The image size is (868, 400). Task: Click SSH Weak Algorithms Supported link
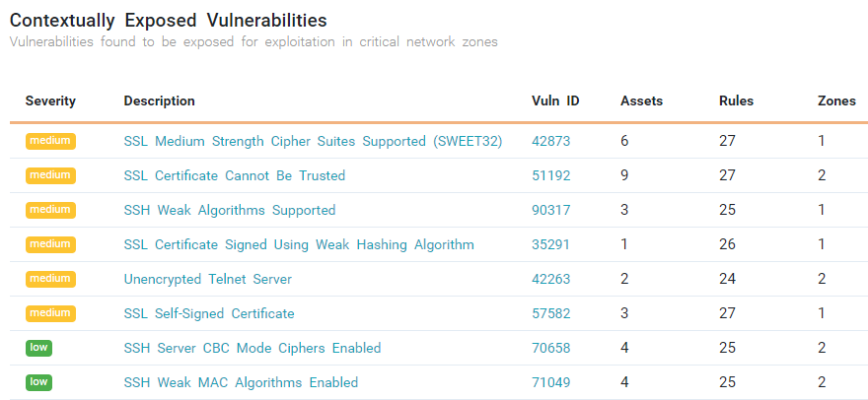click(230, 210)
